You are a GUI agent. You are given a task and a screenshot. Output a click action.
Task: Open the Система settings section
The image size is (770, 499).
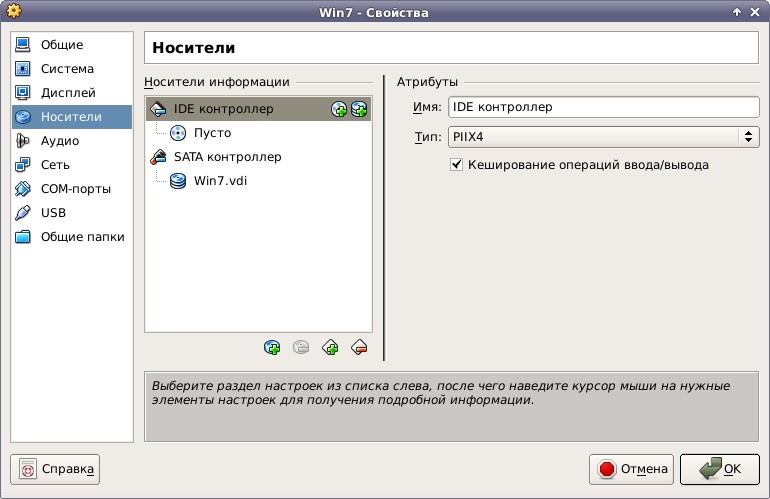click(x=72, y=69)
